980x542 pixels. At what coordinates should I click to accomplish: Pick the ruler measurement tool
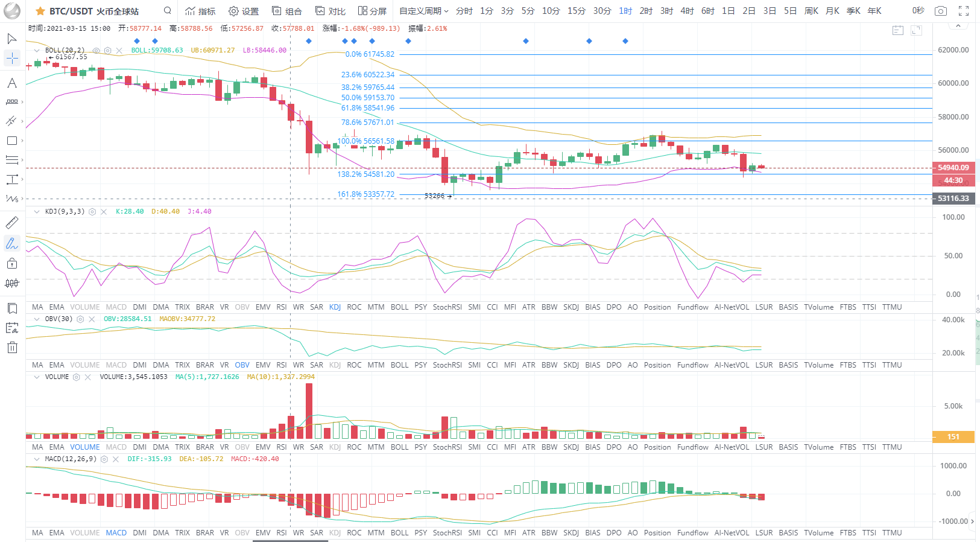click(12, 223)
